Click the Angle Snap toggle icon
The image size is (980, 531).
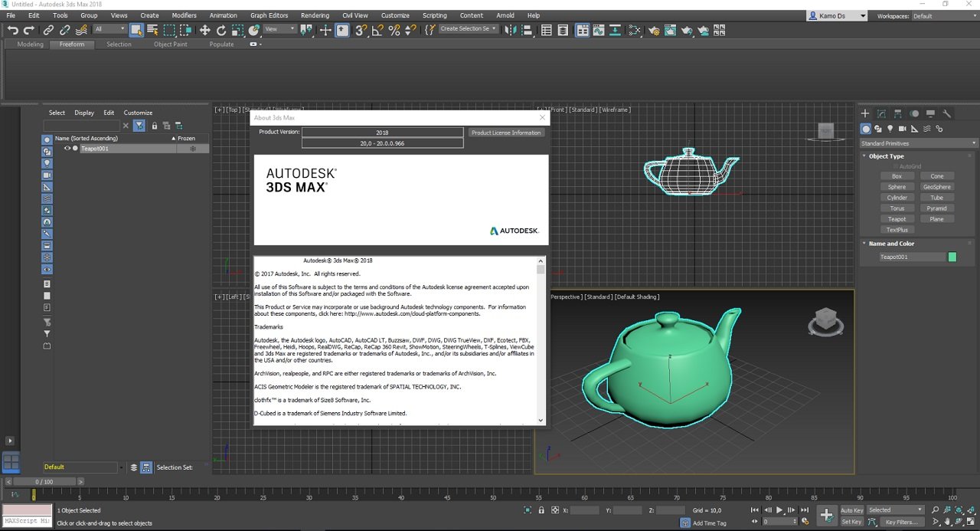(377, 31)
